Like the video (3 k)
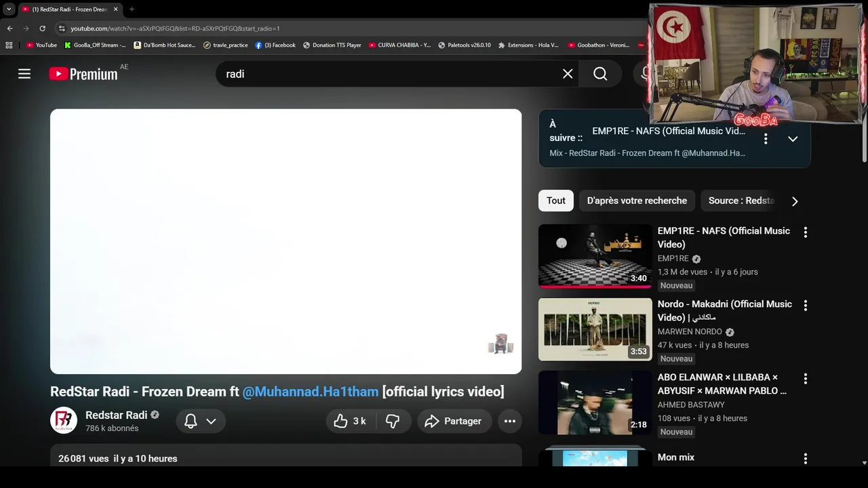This screenshot has width=868, height=488. [x=350, y=421]
